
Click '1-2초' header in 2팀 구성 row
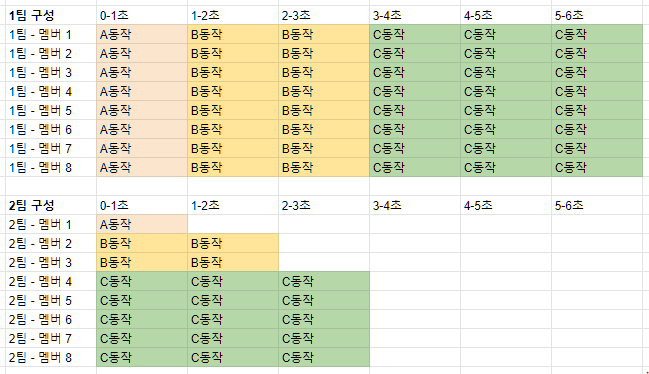click(233, 205)
